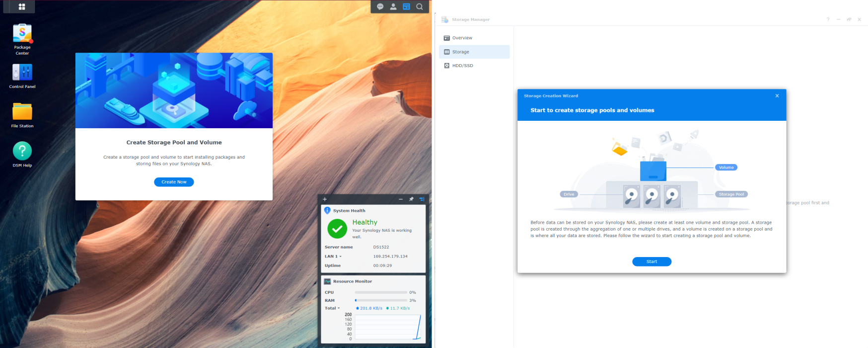This screenshot has width=868, height=348.
Task: Click the Create Storage Pool and Volume heading
Action: click(174, 142)
